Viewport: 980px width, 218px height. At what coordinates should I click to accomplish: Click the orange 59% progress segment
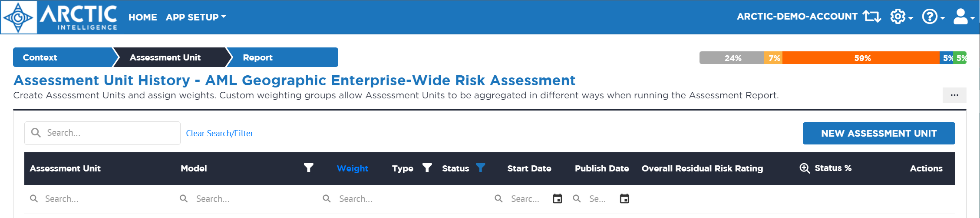(861, 58)
